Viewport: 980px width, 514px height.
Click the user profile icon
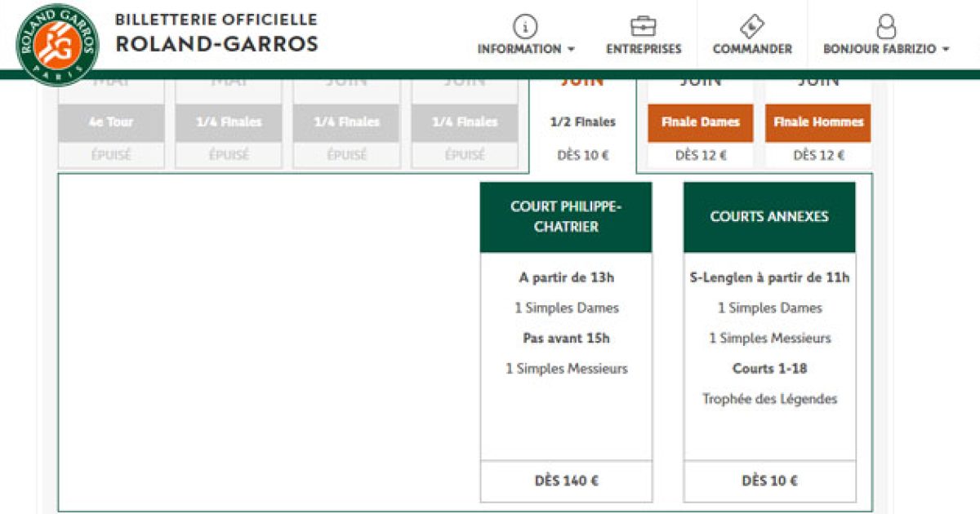click(x=886, y=26)
